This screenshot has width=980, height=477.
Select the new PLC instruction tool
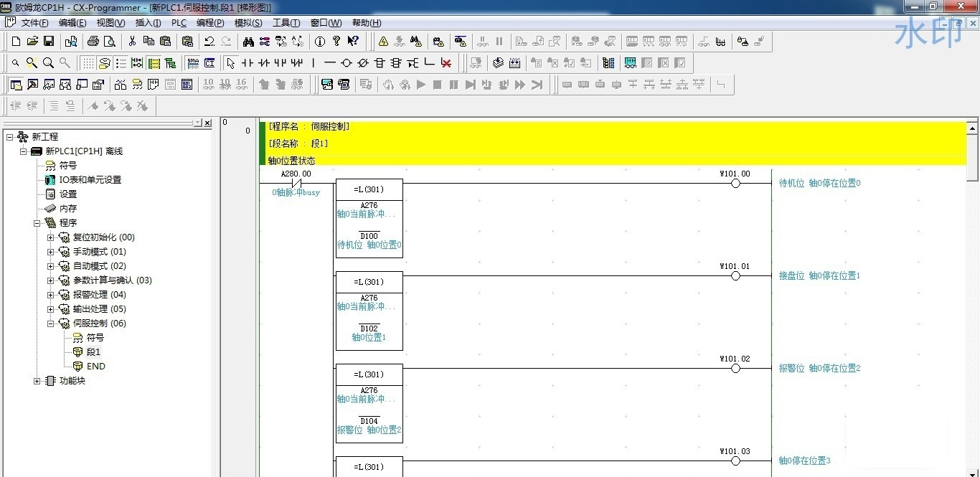pyautogui.click(x=380, y=63)
